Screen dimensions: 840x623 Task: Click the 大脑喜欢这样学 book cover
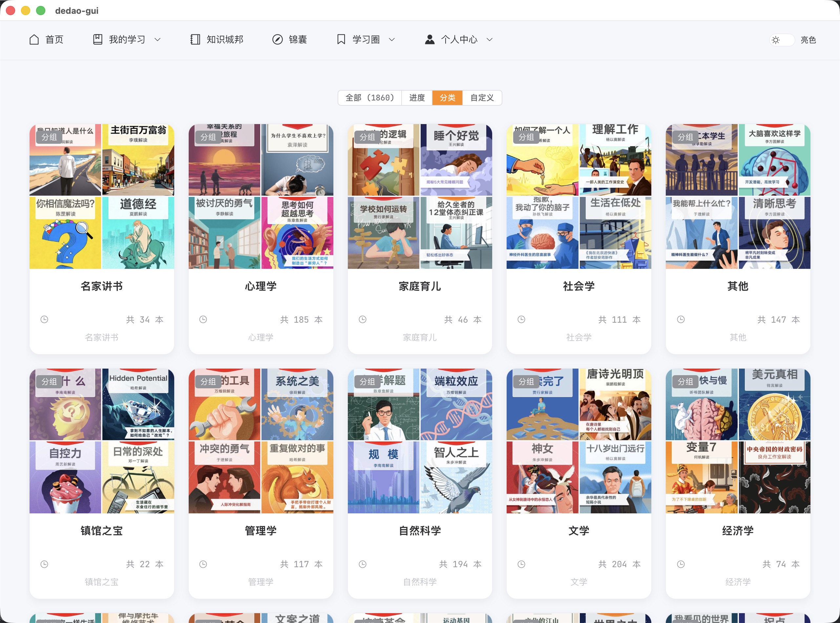[774, 160]
